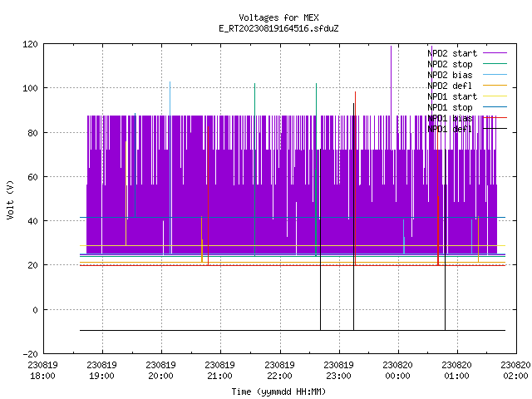Image resolution: width=532 pixels, height=399 pixels.
Task: Click the 'NPD2 bias' legend label
Action: click(450, 75)
